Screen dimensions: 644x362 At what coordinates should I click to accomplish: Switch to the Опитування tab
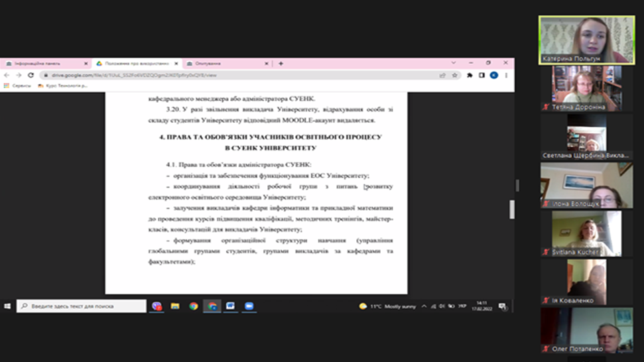tap(227, 64)
